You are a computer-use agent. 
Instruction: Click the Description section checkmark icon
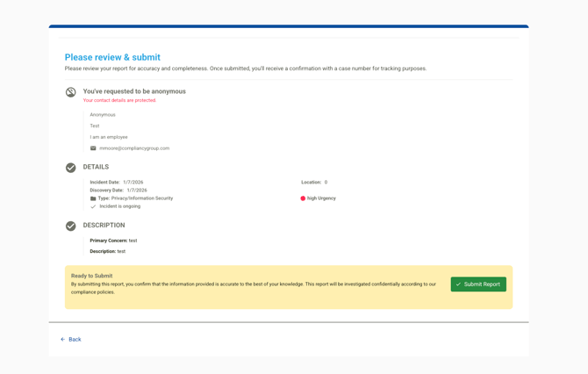point(71,226)
